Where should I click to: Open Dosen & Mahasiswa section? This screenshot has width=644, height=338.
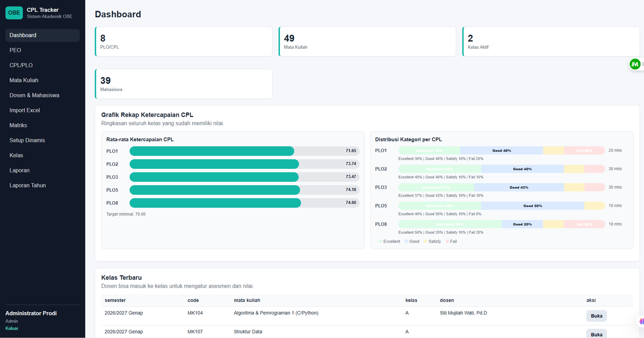click(43, 95)
